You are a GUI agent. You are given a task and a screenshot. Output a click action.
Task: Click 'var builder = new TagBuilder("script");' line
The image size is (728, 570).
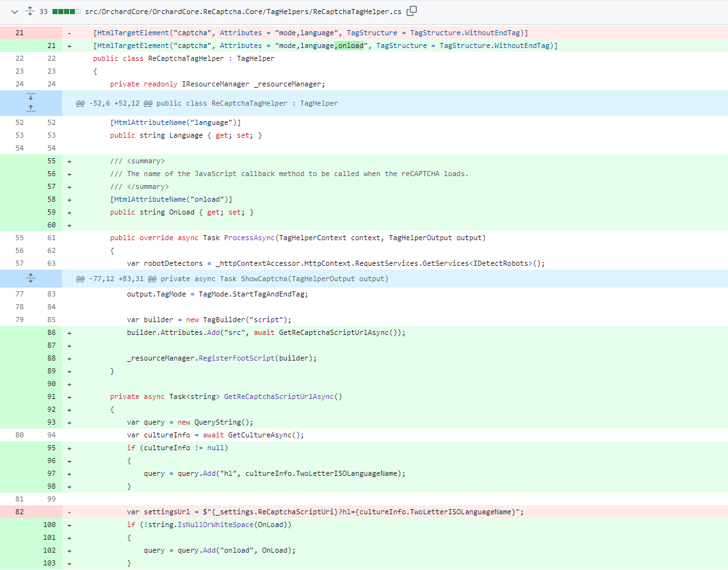click(x=209, y=320)
